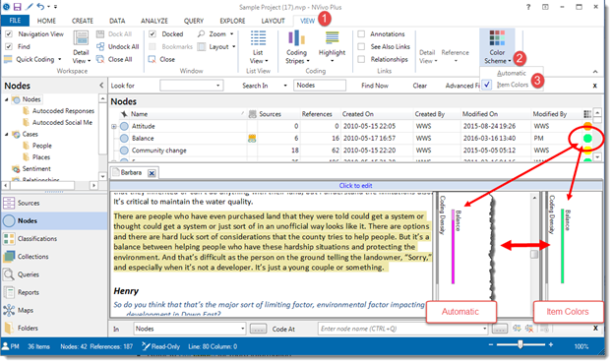The height and width of the screenshot is (364, 613).
Task: Collapse the Cases tree folder
Action: click(x=6, y=134)
